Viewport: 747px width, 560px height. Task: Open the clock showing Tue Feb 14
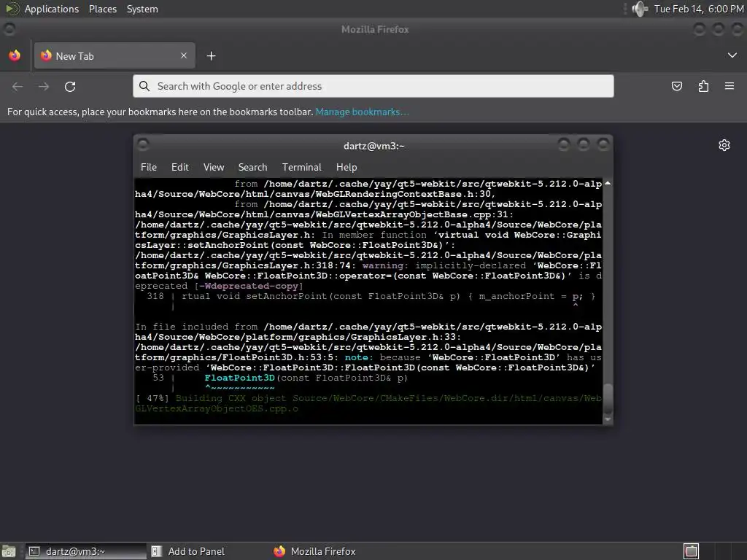pos(698,9)
